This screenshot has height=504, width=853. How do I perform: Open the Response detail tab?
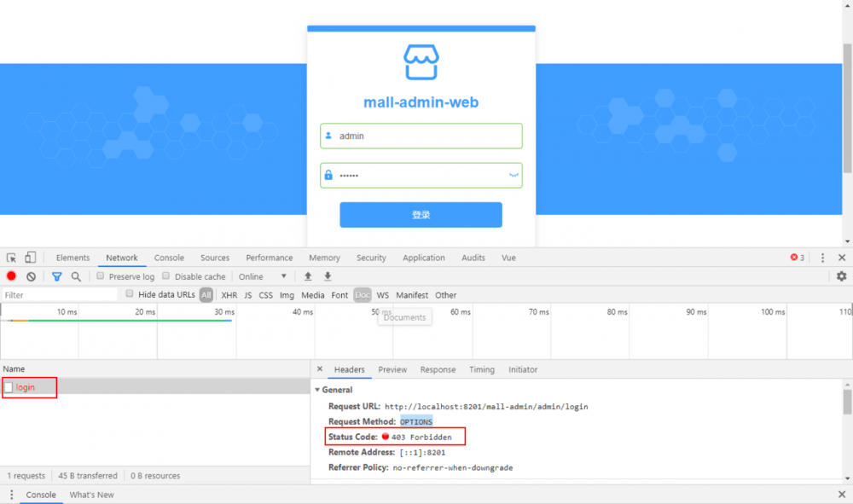(438, 370)
